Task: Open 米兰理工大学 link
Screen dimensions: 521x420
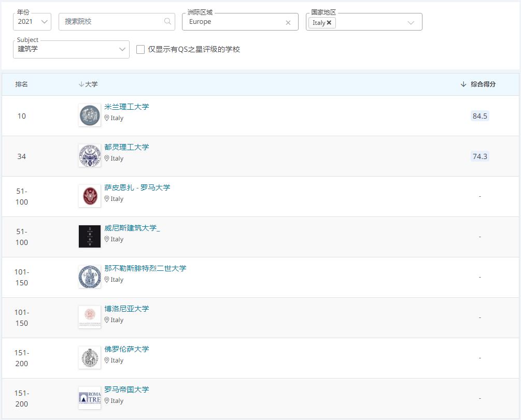Action: point(126,107)
